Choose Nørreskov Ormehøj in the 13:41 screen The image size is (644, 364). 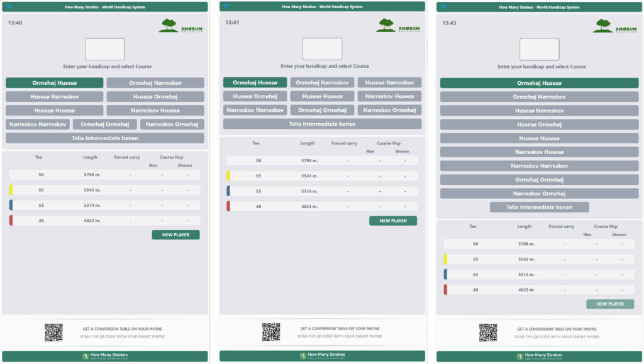(x=389, y=110)
